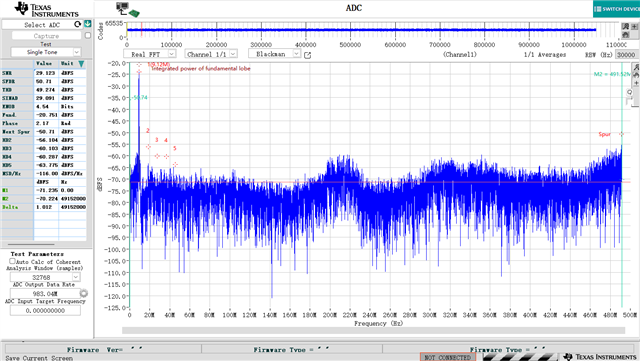Click the horizontal scrollbar under the FFT plot

(x=373, y=330)
